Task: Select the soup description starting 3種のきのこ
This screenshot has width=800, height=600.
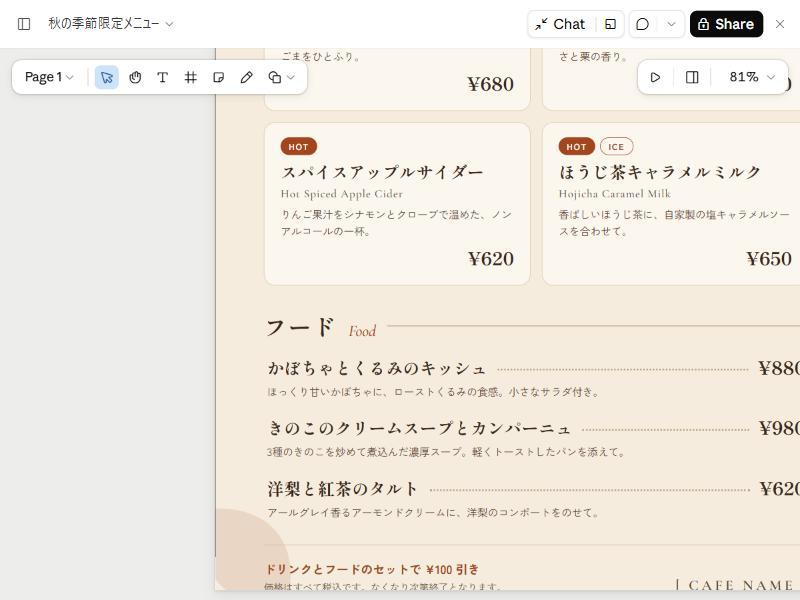Action: (446, 452)
